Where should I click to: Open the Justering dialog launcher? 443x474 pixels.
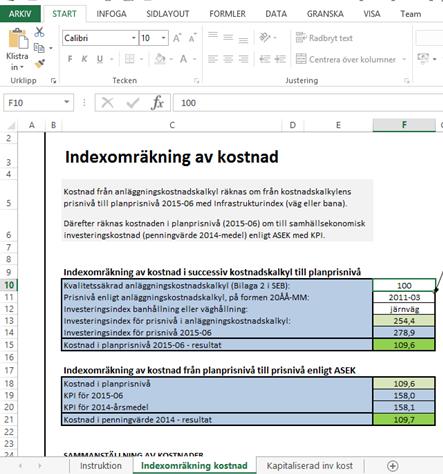point(406,81)
